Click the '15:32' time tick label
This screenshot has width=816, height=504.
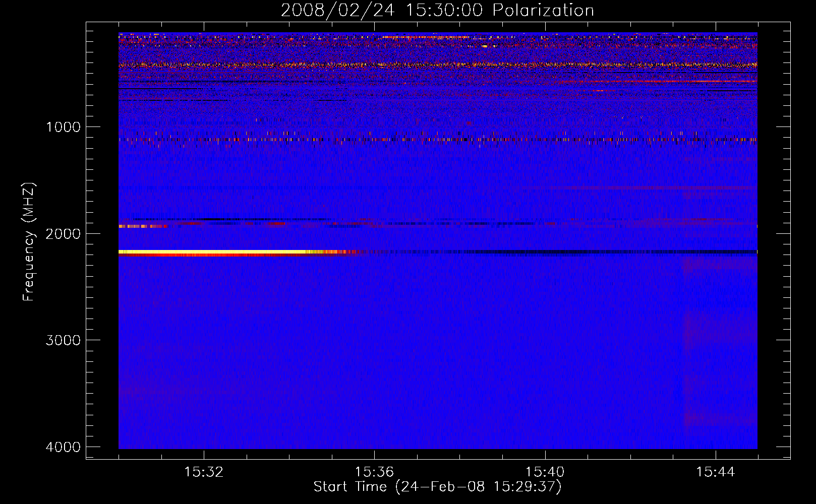click(204, 472)
